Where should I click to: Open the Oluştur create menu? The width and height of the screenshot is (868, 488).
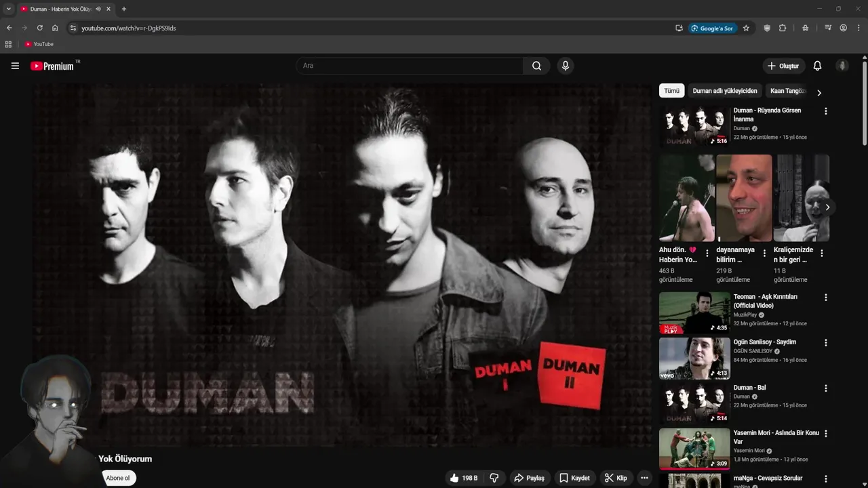(783, 66)
